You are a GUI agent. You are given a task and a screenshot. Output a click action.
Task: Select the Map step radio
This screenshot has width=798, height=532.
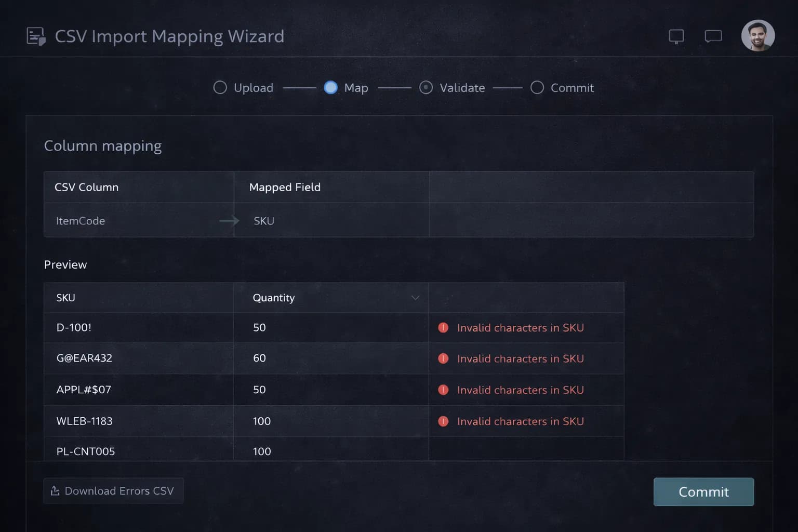click(330, 88)
